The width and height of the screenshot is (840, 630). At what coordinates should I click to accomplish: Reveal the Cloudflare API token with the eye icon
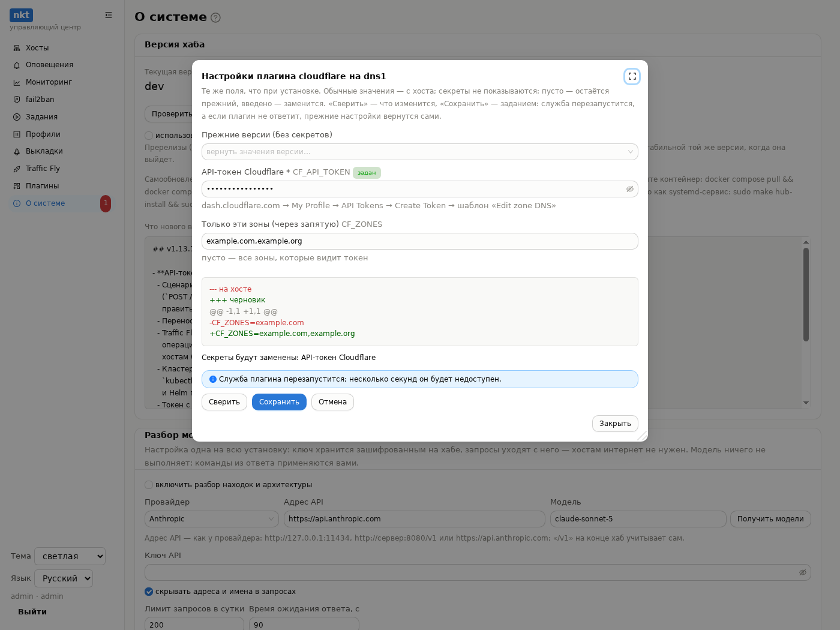pyautogui.click(x=630, y=189)
